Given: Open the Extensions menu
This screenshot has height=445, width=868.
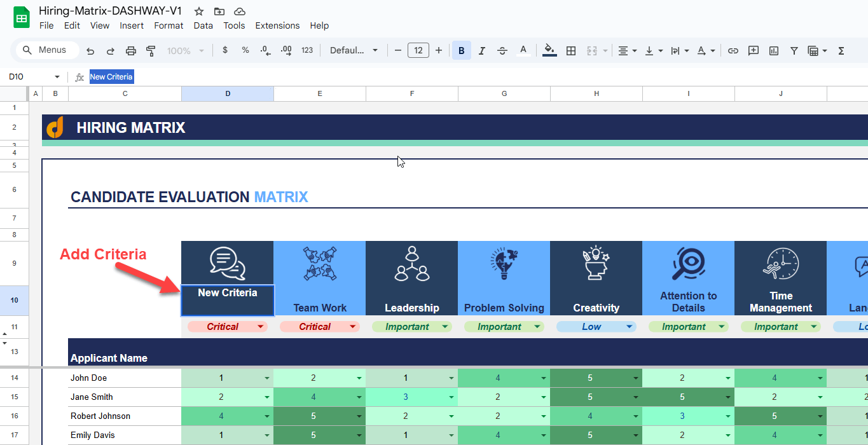Looking at the screenshot, I should point(277,25).
